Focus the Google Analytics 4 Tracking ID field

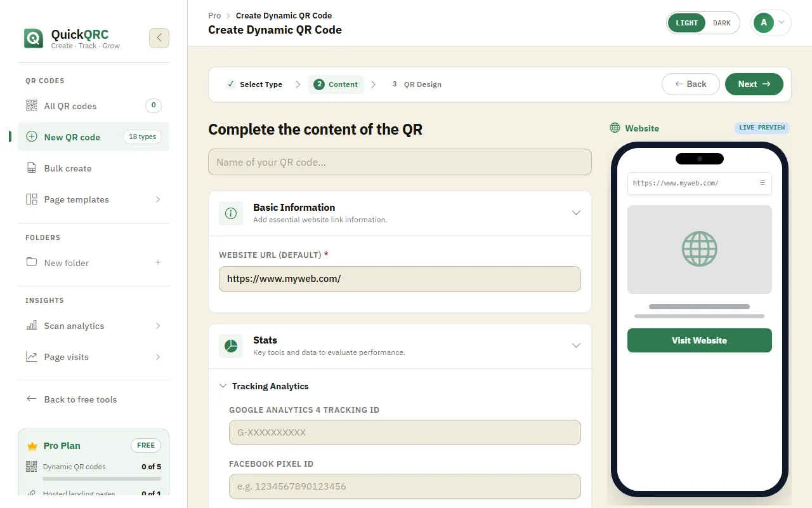pyautogui.click(x=405, y=432)
